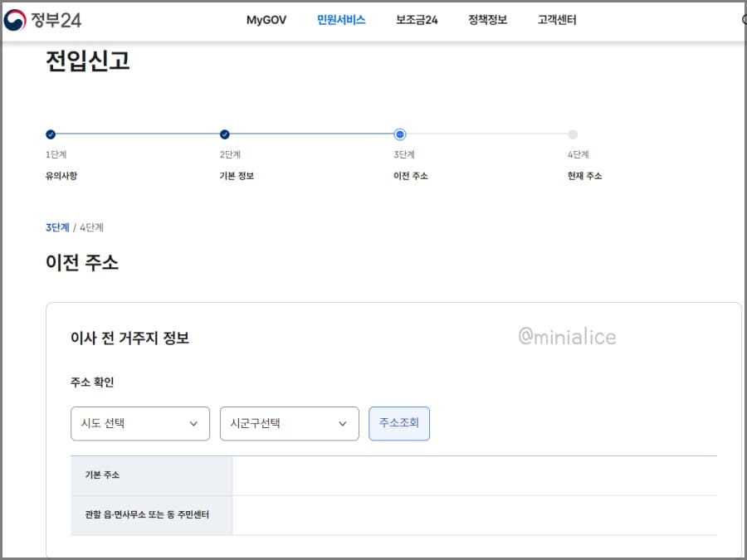Viewport: 747px width, 560px height.
Task: Open the search icon at top right
Action: pos(742,19)
